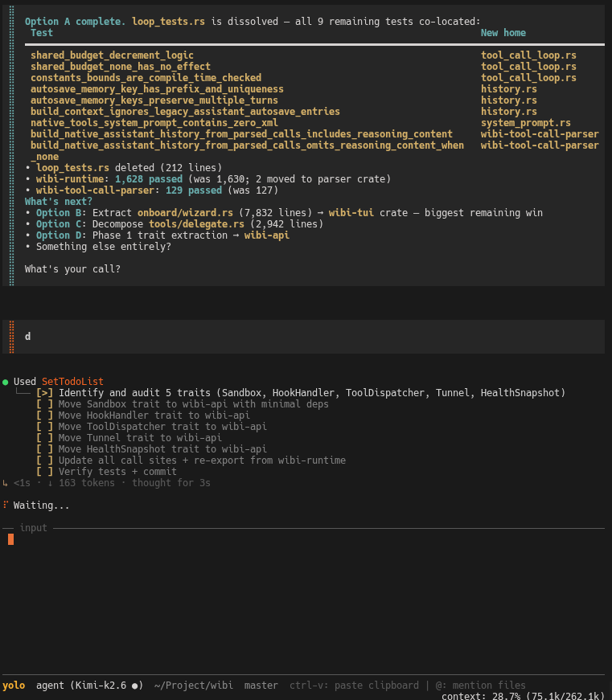Screen dimensions: 612x700
Task: Click 'Option C' label
Action: [59, 224]
